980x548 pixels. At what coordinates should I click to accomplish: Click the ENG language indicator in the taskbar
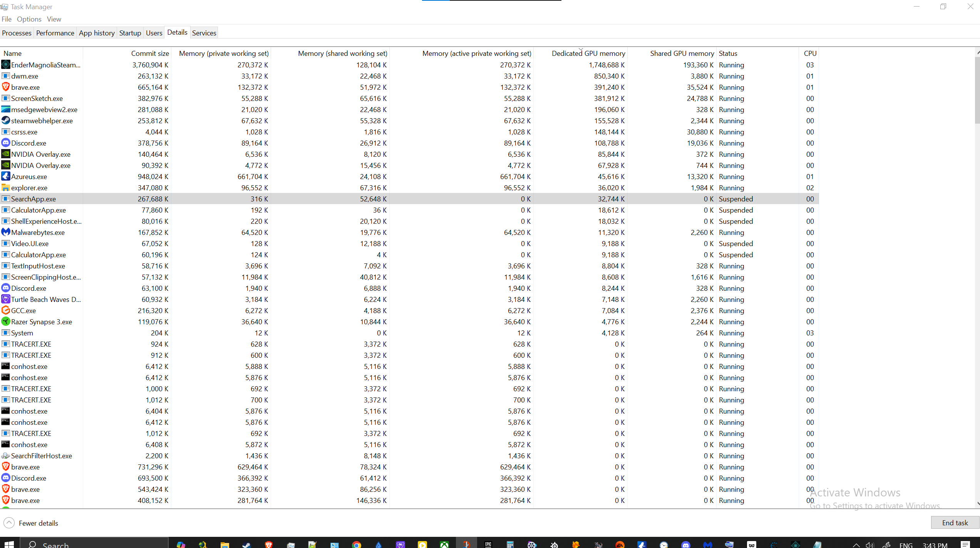click(x=906, y=545)
